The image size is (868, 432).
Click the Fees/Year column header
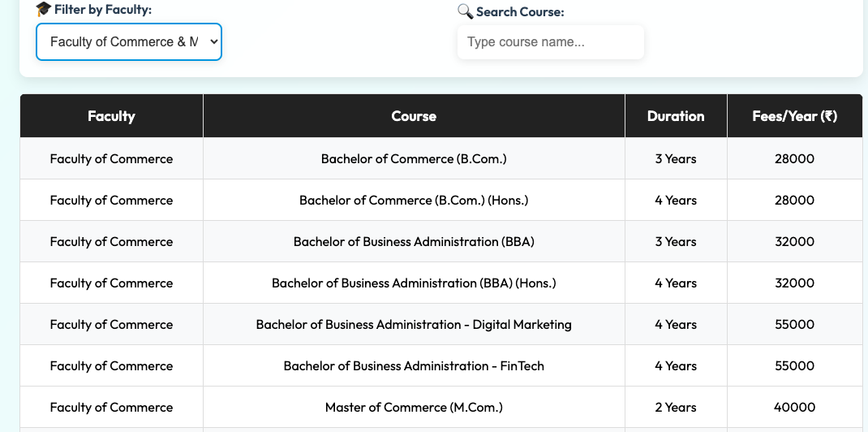[794, 116]
